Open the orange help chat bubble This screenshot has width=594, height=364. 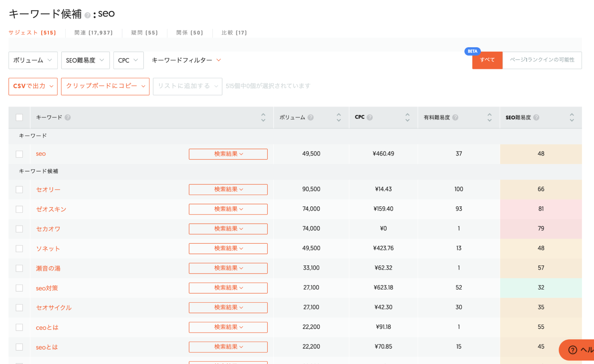[576, 350]
